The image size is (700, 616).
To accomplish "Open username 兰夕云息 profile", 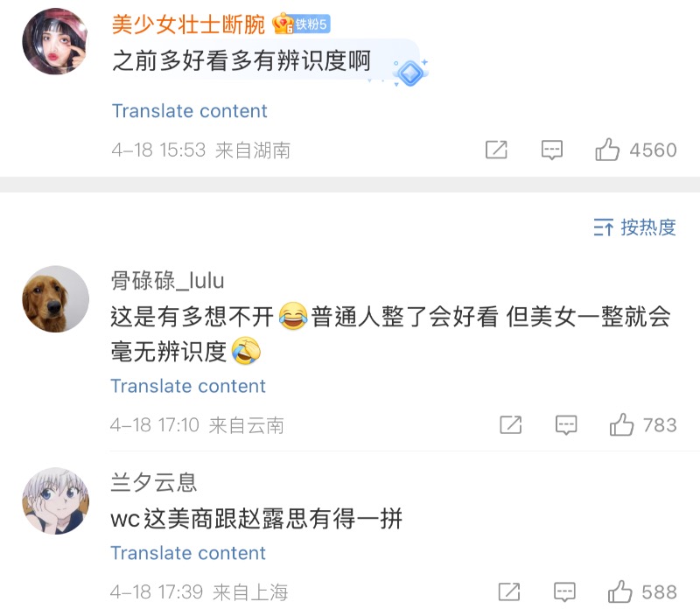I will coord(154,481).
